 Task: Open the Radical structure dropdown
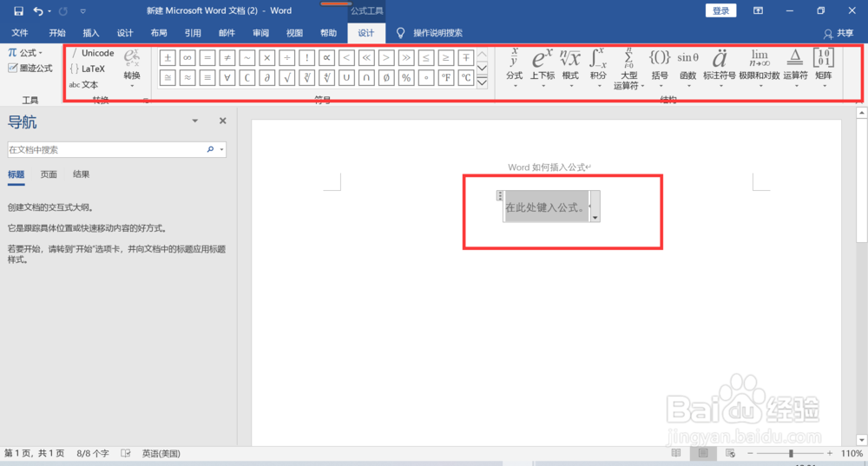(x=570, y=68)
